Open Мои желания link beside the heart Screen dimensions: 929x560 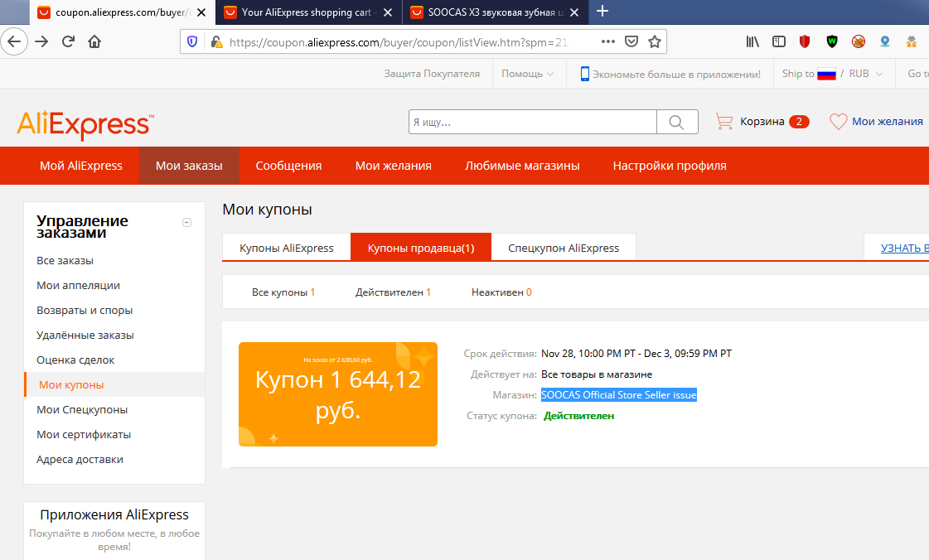[x=888, y=121]
